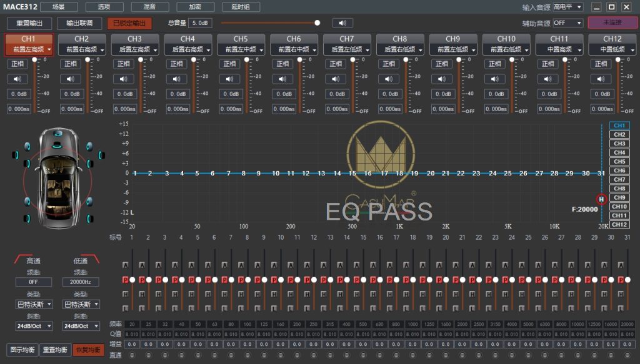Click the 未连接 connection button
The image size is (640, 364).
click(x=612, y=22)
